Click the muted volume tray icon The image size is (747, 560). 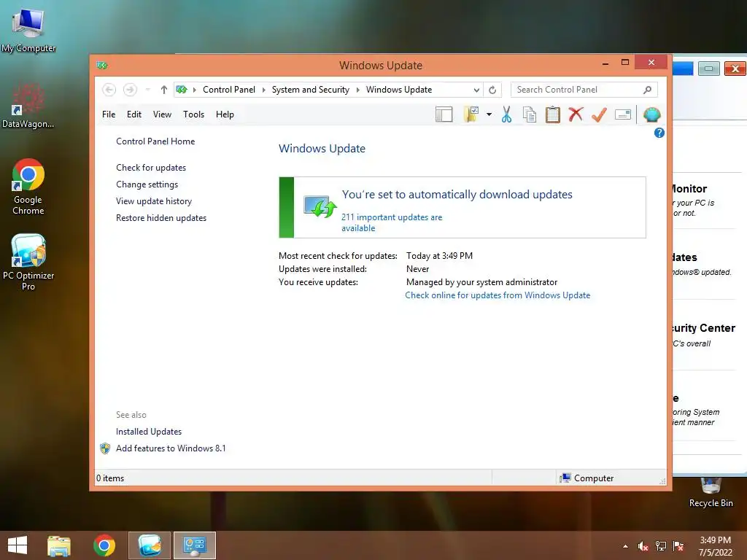[x=643, y=546]
